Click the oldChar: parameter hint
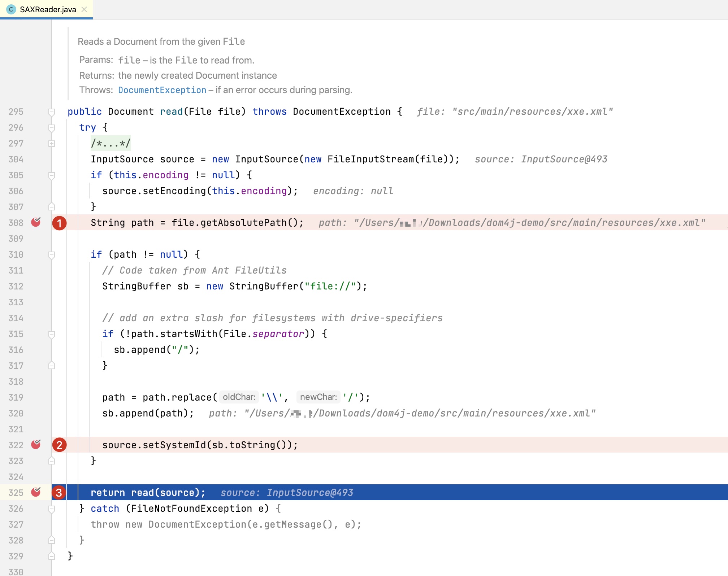Image resolution: width=728 pixels, height=576 pixels. tap(239, 397)
